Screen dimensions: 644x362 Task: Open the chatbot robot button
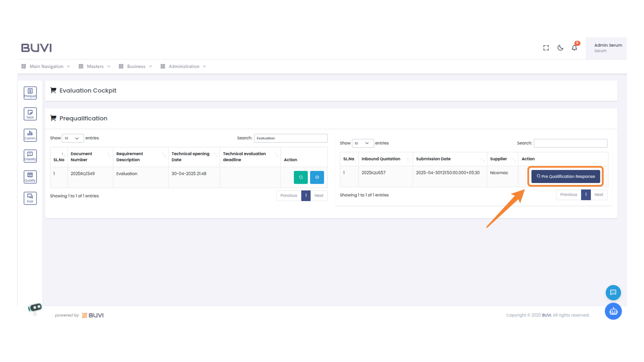[613, 311]
